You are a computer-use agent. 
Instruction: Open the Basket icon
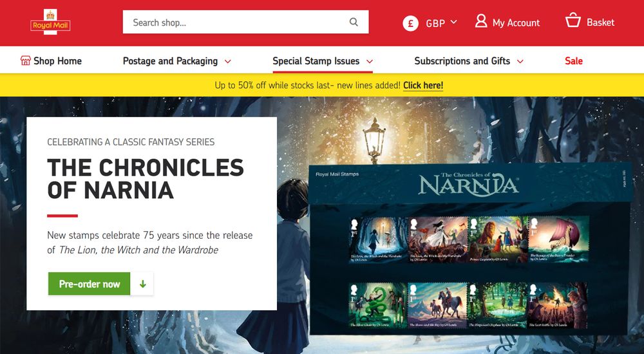pyautogui.click(x=573, y=20)
